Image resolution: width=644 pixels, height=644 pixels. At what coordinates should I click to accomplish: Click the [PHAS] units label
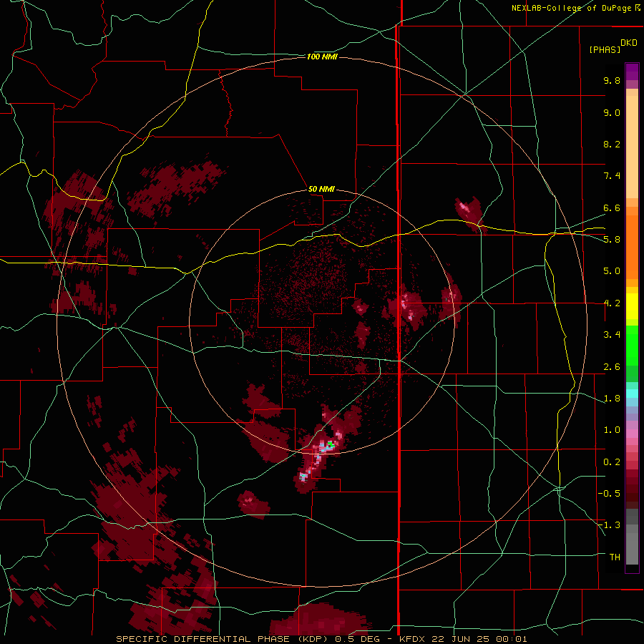[x=605, y=49]
